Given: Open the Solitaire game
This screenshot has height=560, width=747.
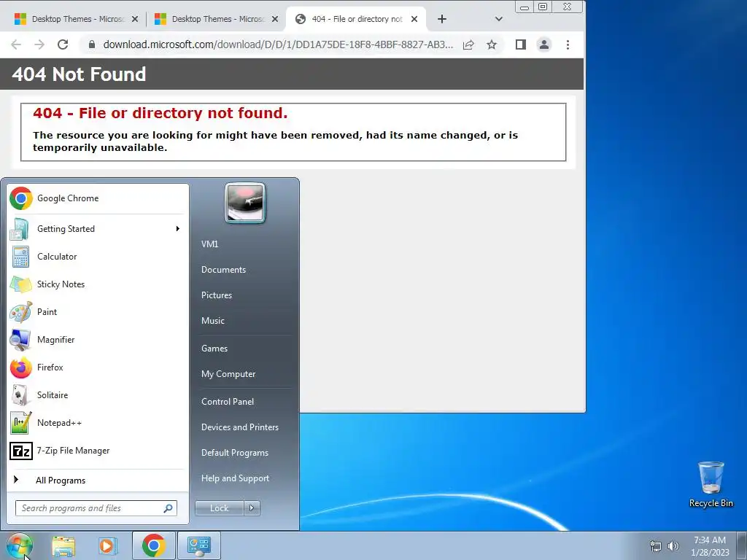Looking at the screenshot, I should tap(98, 394).
